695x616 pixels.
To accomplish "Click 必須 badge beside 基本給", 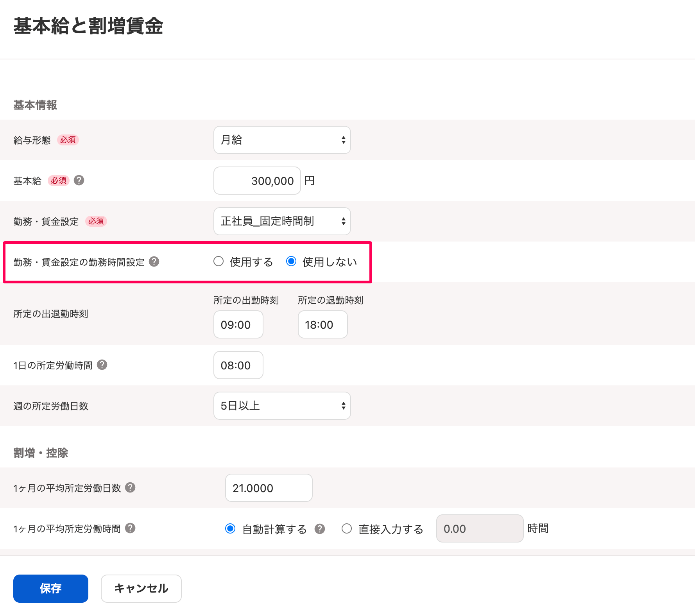I will tap(59, 181).
